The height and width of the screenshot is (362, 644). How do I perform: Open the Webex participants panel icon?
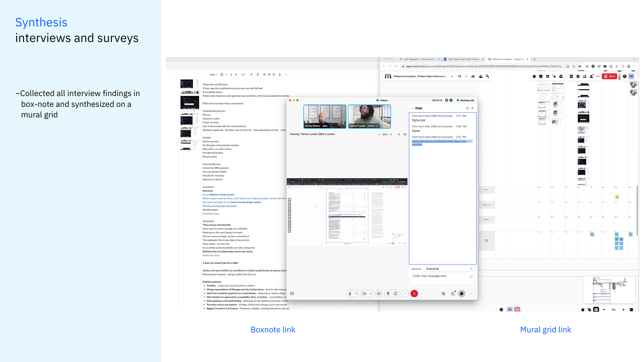point(453,294)
